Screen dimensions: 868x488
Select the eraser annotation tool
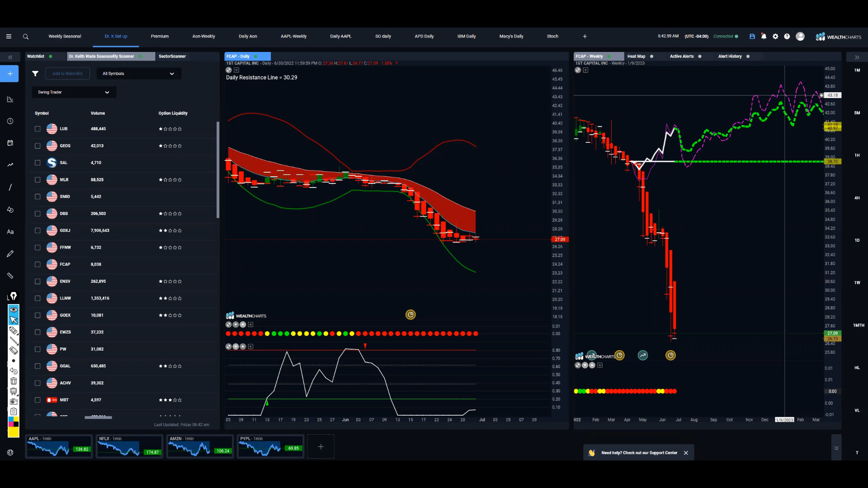[14, 350]
